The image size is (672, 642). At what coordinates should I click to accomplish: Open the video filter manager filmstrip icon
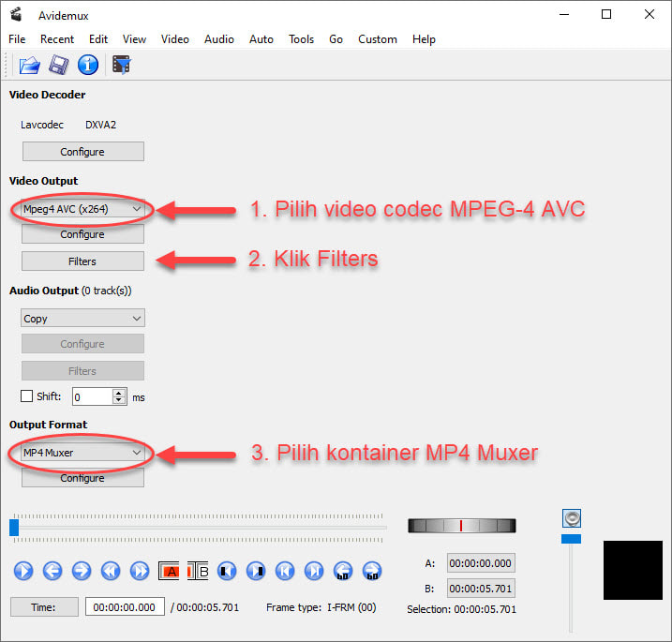pyautogui.click(x=122, y=66)
